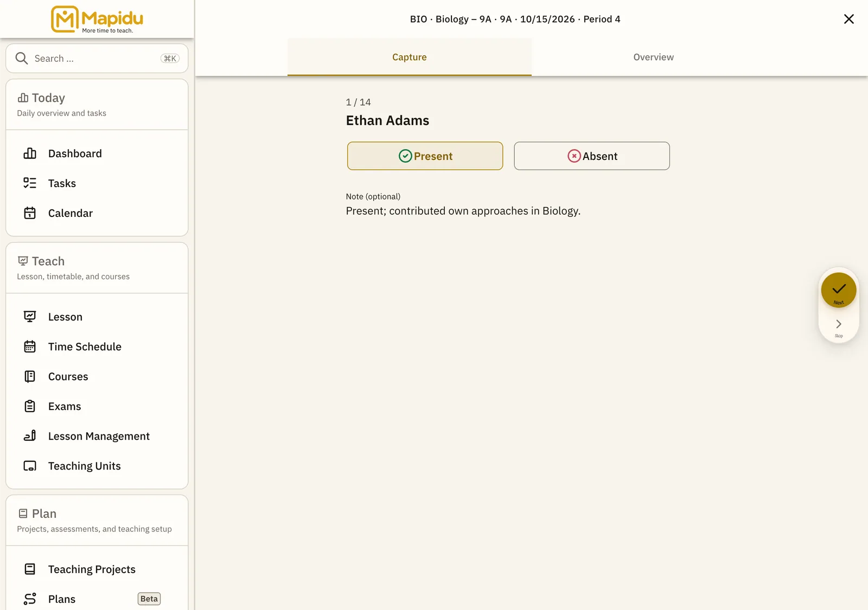Select the Capture tab

tap(410, 57)
